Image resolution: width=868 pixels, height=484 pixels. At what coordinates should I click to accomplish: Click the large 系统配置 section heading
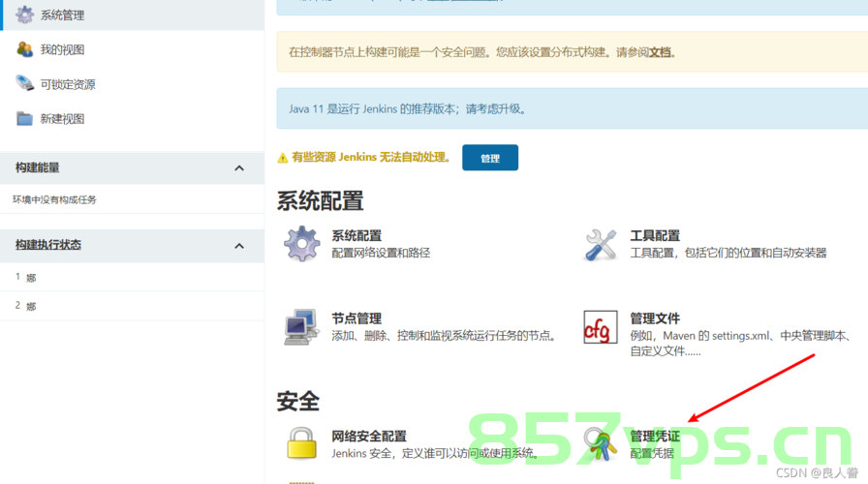pyautogui.click(x=320, y=201)
